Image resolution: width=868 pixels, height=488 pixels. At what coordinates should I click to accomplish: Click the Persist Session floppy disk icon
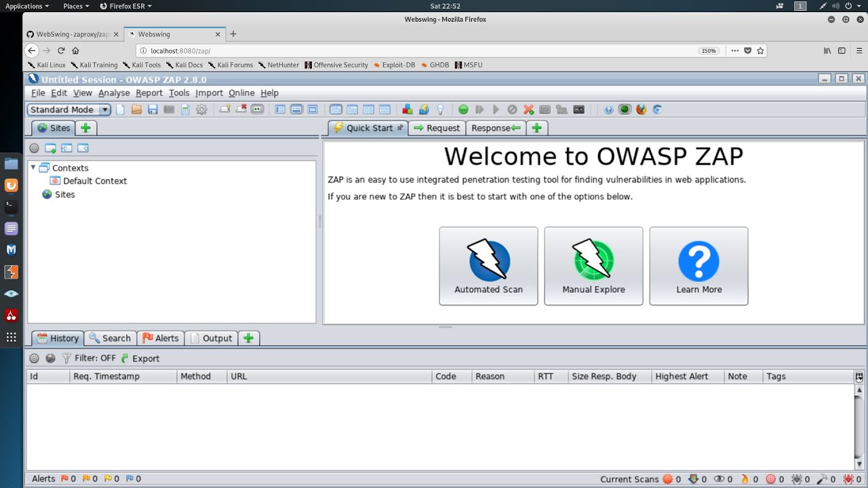point(153,110)
